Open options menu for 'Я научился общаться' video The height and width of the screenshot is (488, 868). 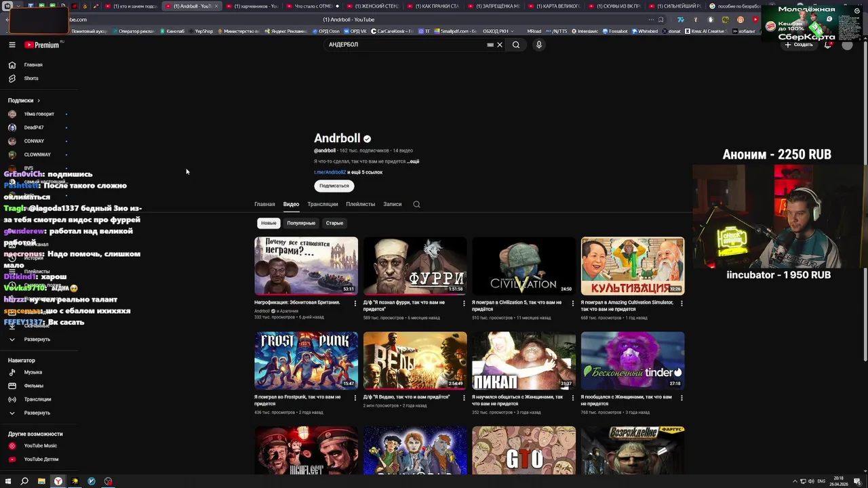click(573, 399)
